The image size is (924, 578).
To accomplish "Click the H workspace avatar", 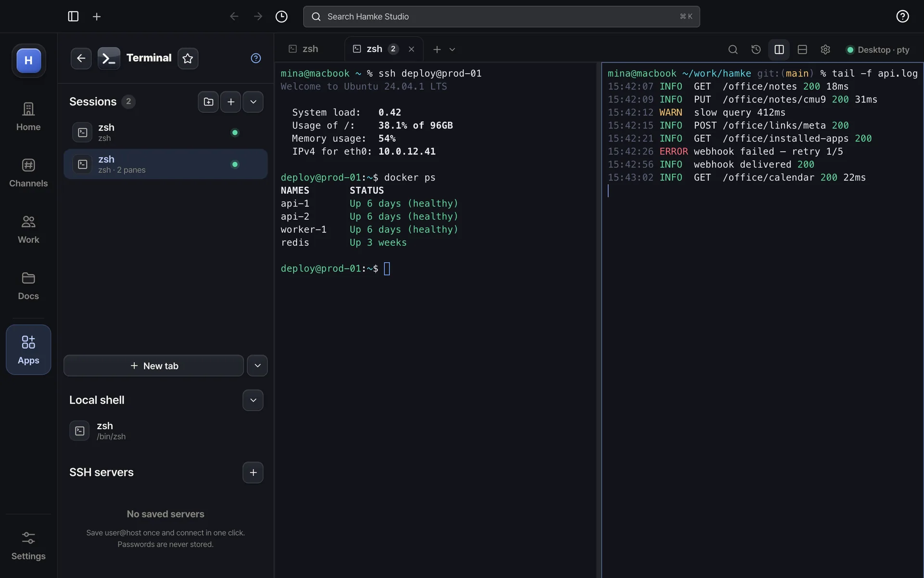I will [28, 60].
